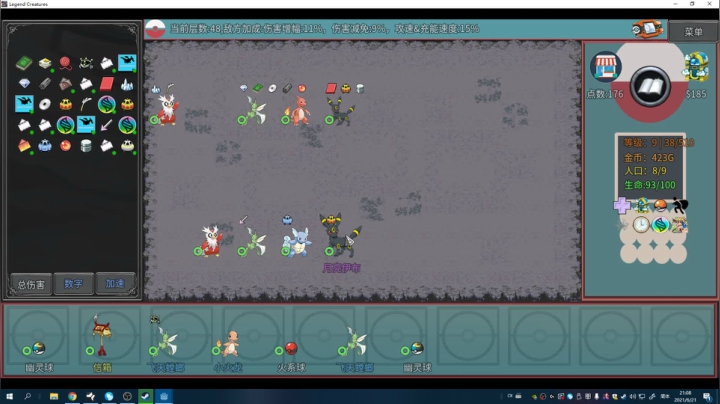Open the treasure chest above $185
The height and width of the screenshot is (404, 720).
click(696, 67)
